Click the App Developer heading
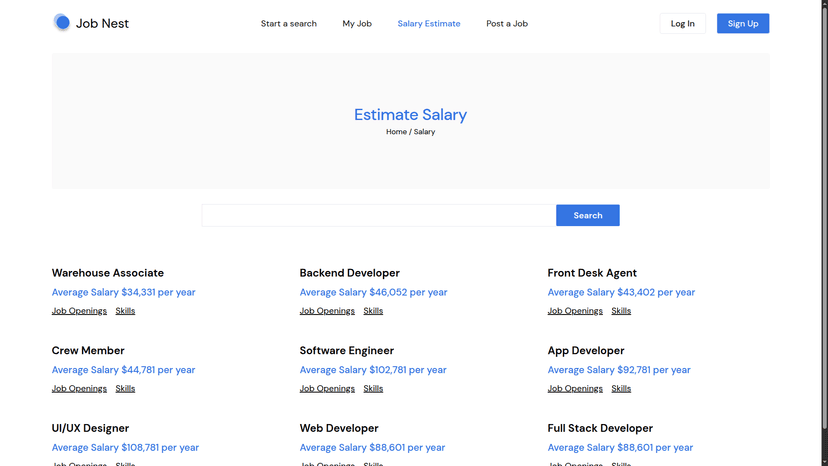This screenshot has width=828, height=466. 586,351
